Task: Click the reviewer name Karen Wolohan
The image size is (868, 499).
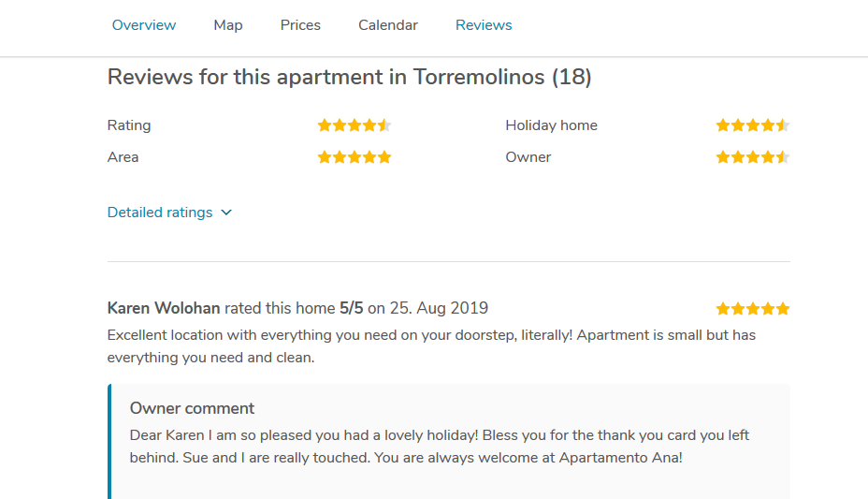Action: [x=164, y=308]
